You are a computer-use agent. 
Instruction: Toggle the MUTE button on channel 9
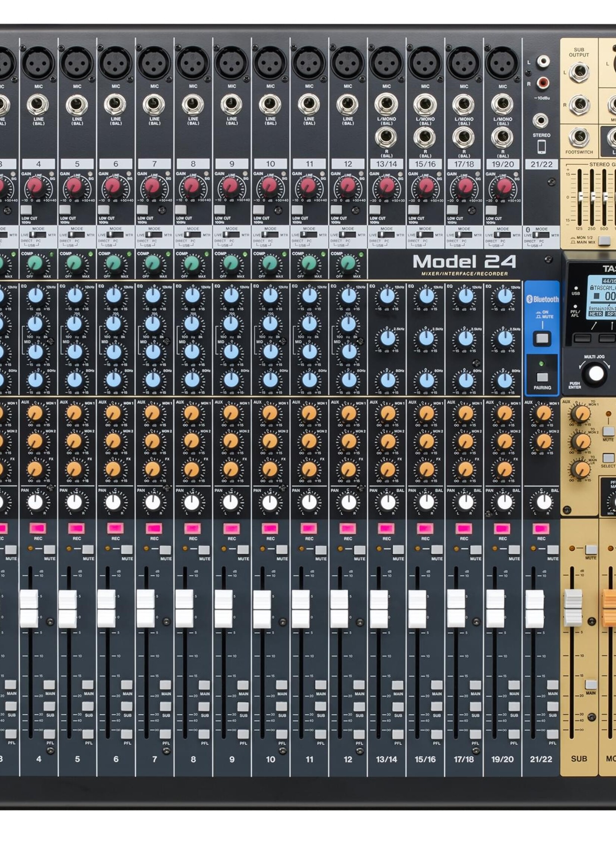[243, 550]
